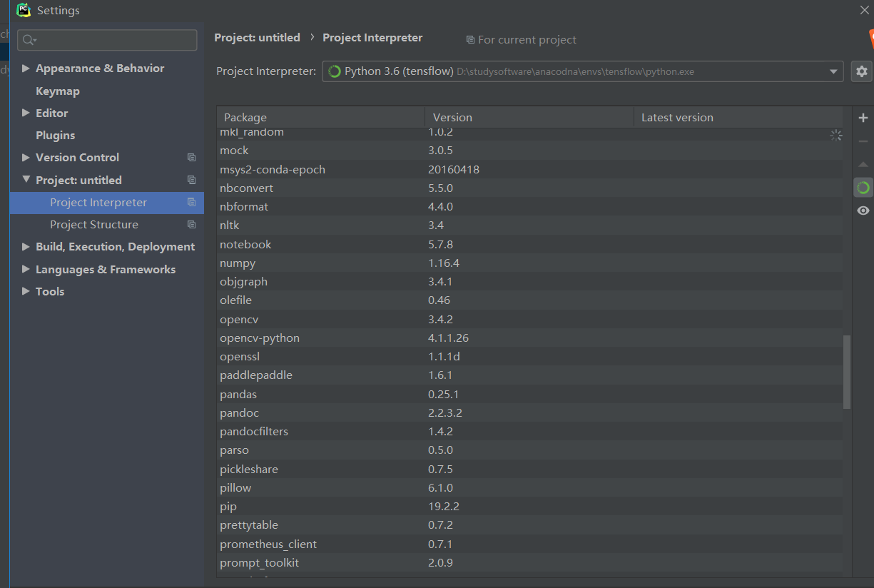Toggle the Conda package manager icon
The height and width of the screenshot is (588, 874).
coord(863,188)
